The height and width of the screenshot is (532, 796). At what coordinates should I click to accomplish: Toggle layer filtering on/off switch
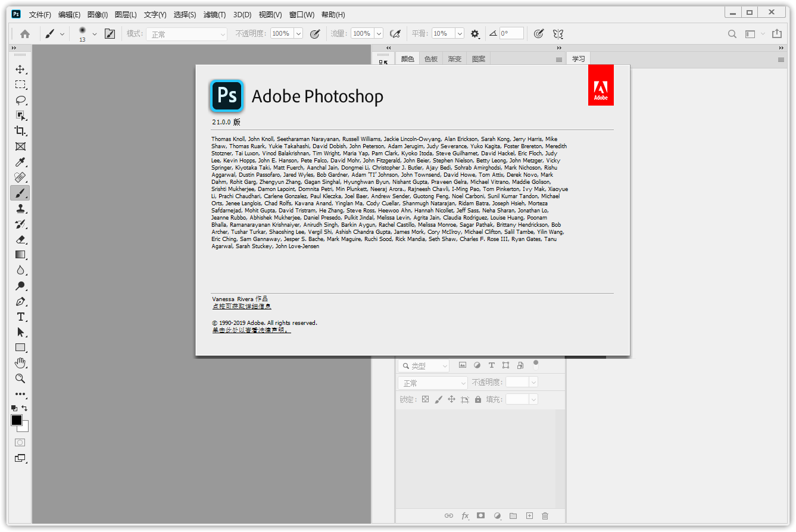(536, 364)
